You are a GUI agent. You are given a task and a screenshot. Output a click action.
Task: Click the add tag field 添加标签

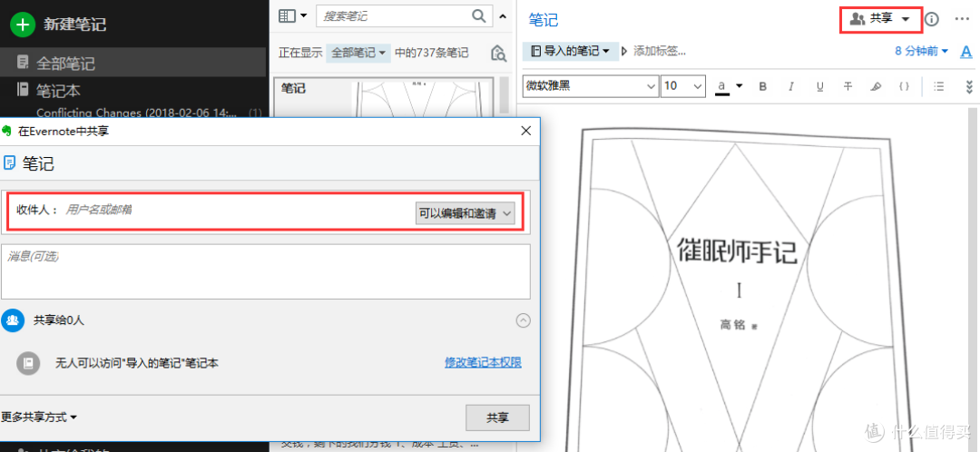[x=660, y=51]
